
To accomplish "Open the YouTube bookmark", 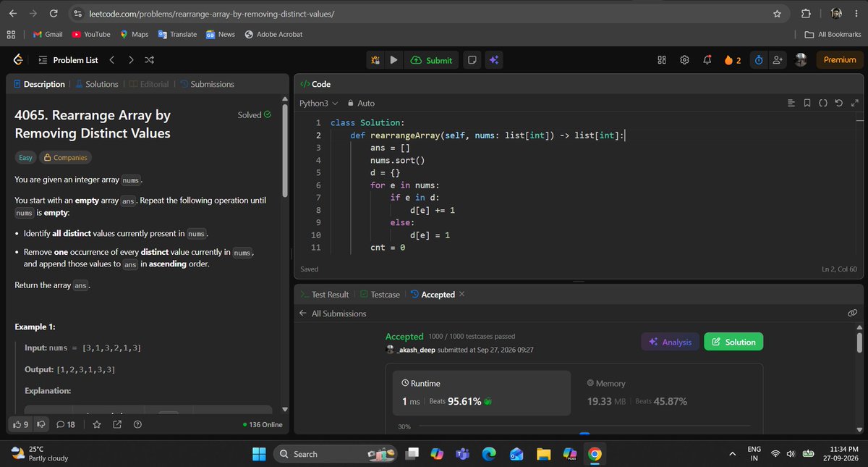I will click(x=90, y=34).
